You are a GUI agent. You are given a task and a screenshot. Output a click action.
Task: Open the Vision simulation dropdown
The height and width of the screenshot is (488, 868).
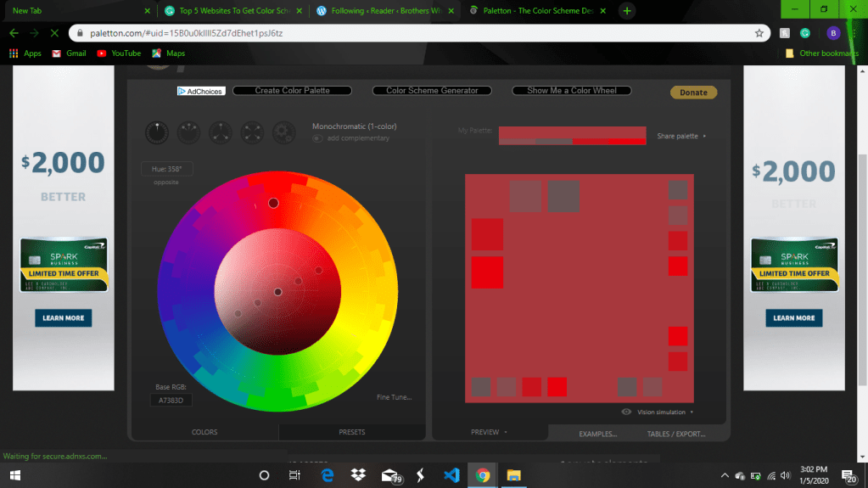pos(659,412)
